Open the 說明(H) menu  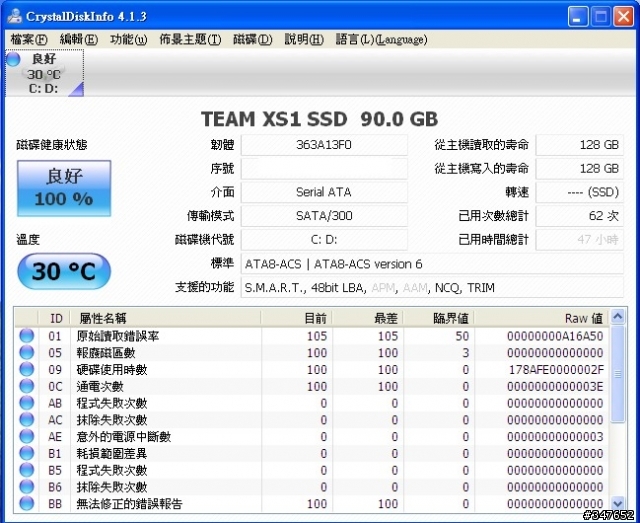[304, 39]
